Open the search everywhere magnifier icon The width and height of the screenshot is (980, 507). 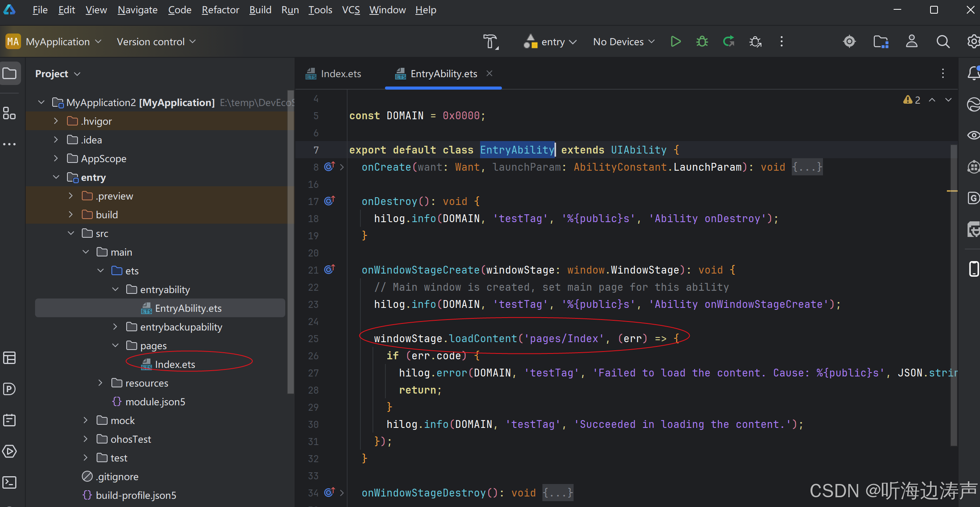click(x=943, y=41)
